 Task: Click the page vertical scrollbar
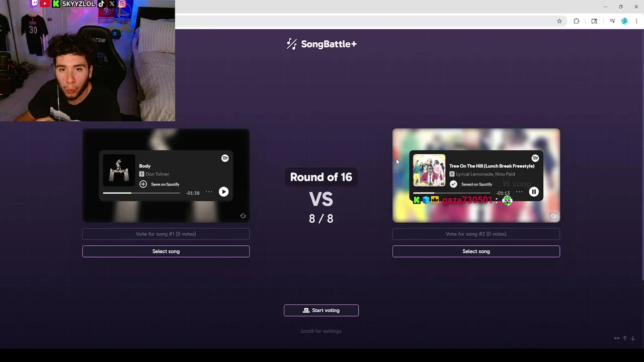point(642,154)
